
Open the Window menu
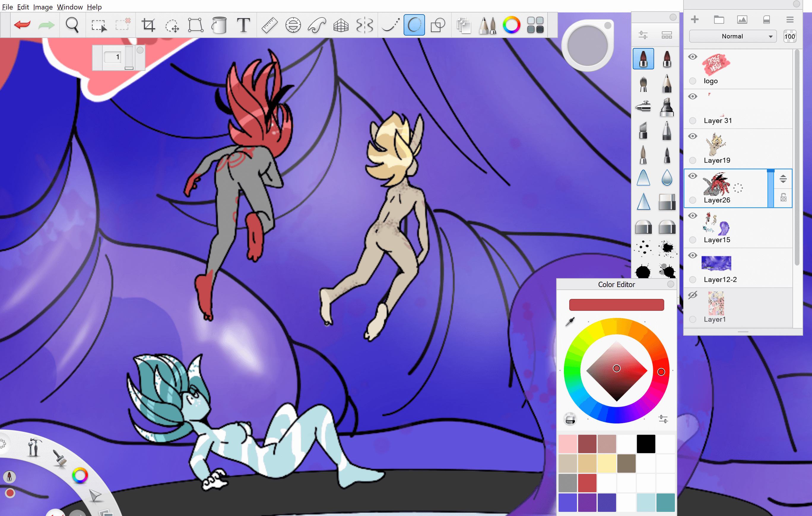click(x=69, y=7)
